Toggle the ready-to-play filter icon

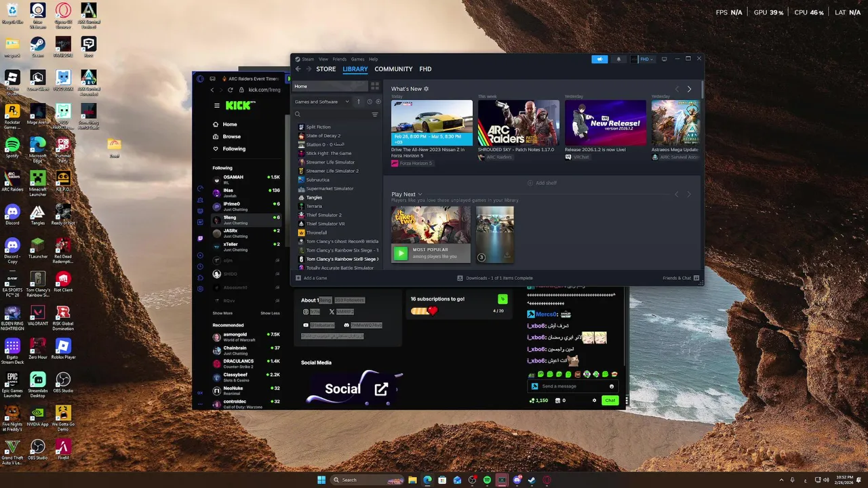pos(378,102)
